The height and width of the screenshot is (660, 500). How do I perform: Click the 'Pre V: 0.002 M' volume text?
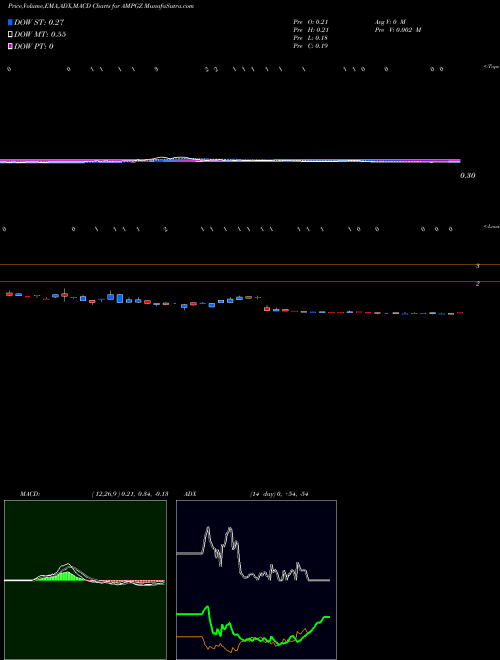(398, 30)
